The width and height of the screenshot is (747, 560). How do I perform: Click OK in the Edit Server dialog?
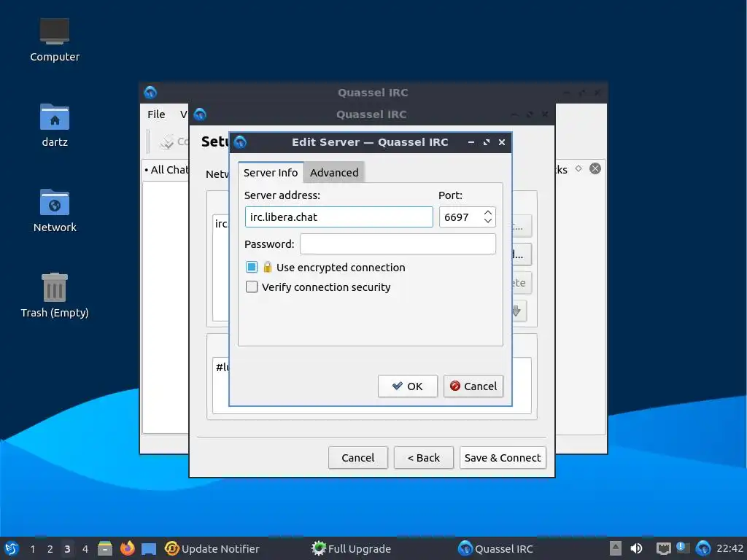pyautogui.click(x=407, y=386)
